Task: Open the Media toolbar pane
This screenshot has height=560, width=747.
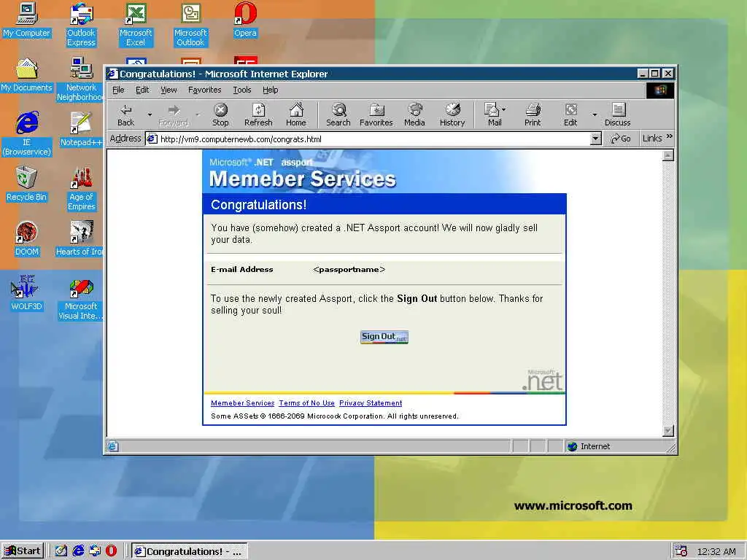Action: 414,114
